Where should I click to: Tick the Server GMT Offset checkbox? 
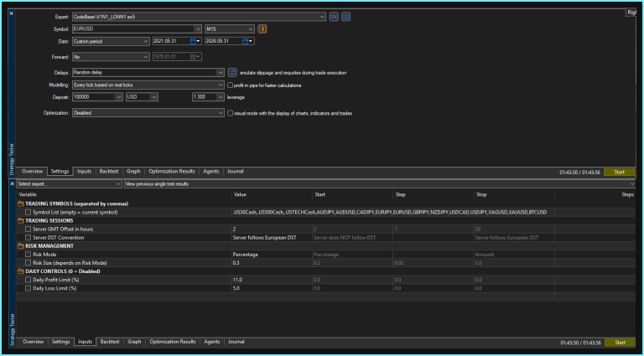coord(28,230)
